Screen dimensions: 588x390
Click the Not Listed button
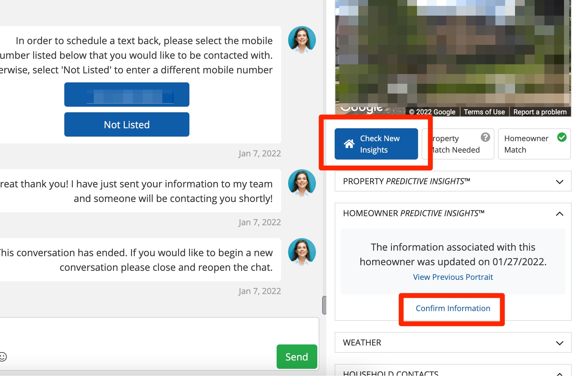click(x=126, y=125)
